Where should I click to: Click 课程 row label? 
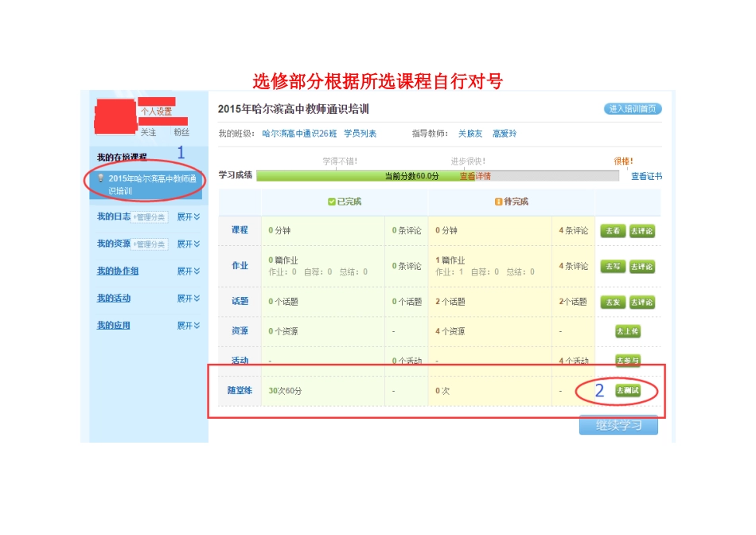click(x=240, y=230)
